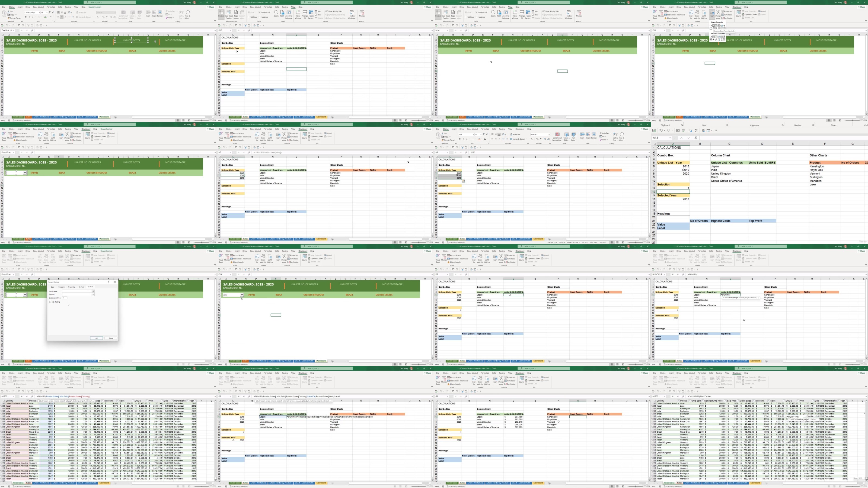Toggle Design Mode in Form Controls window

[x=718, y=14]
